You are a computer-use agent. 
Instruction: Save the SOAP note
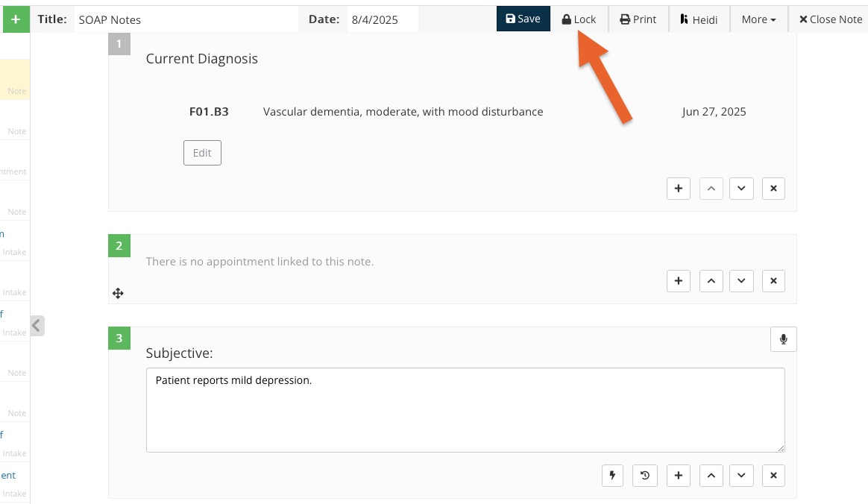[x=523, y=19]
